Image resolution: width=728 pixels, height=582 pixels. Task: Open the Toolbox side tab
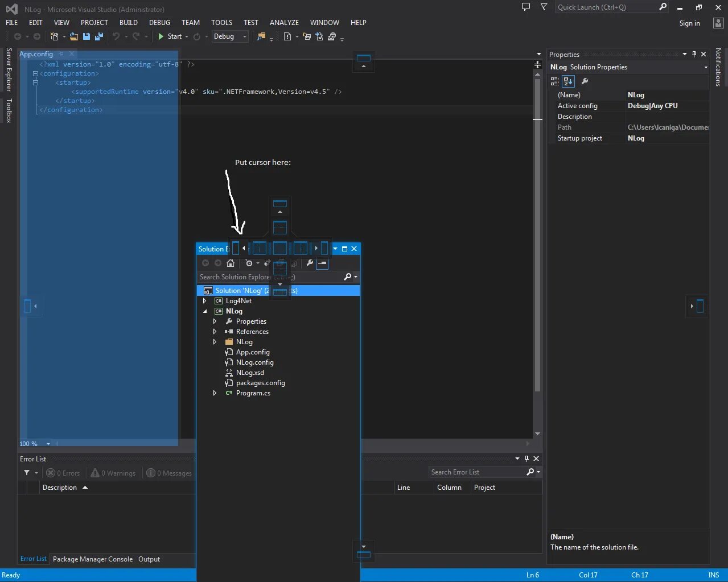pos(9,110)
